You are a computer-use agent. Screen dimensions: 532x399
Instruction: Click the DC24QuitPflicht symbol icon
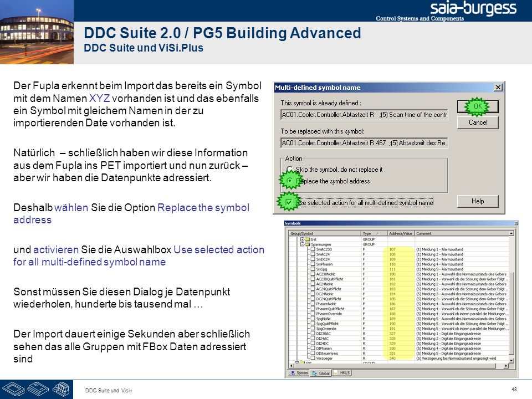point(313,299)
